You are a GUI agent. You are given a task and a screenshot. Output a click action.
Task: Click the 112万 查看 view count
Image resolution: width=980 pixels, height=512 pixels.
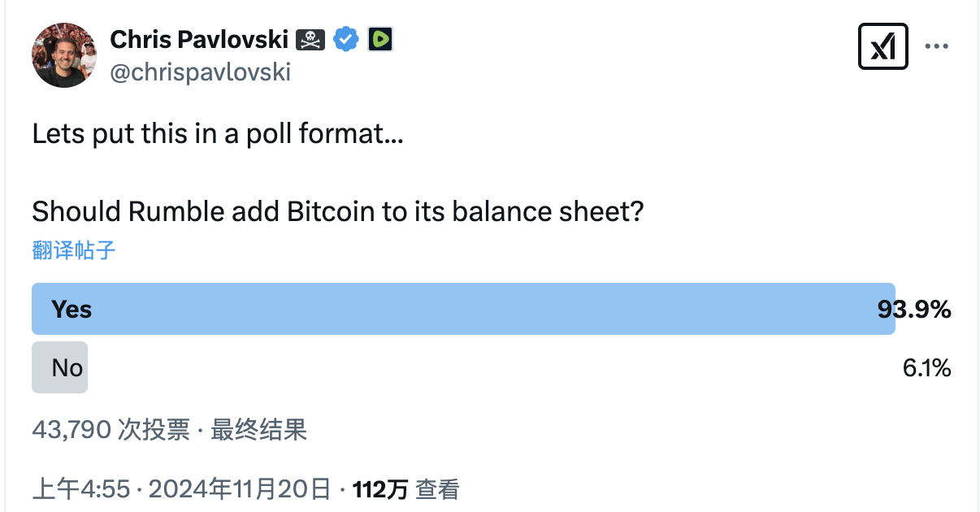[x=405, y=489]
